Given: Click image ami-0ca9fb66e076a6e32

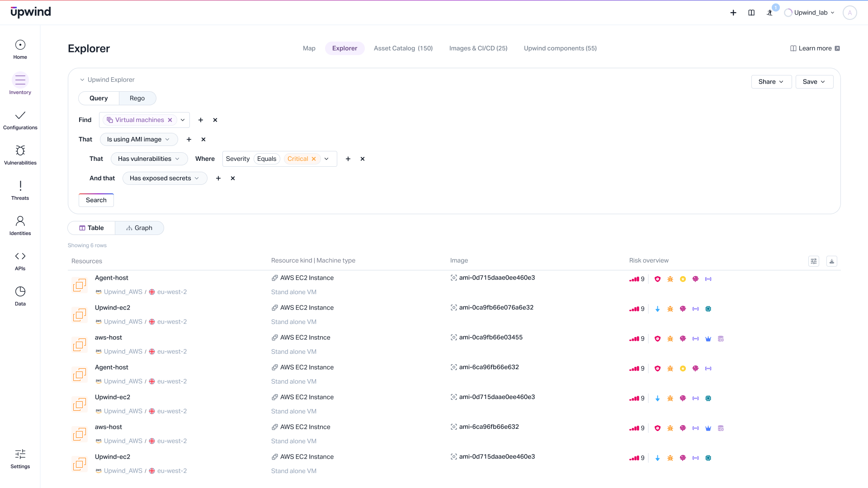Looking at the screenshot, I should coord(496,308).
